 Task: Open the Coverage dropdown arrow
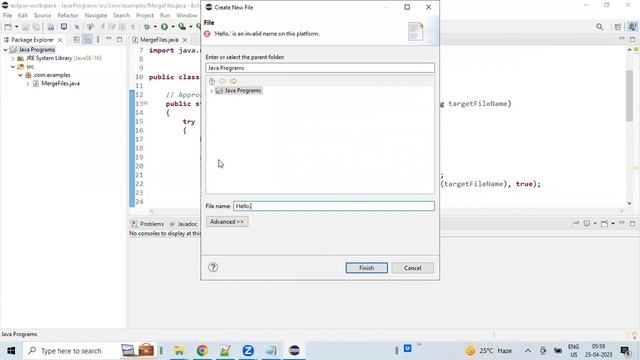(191, 27)
